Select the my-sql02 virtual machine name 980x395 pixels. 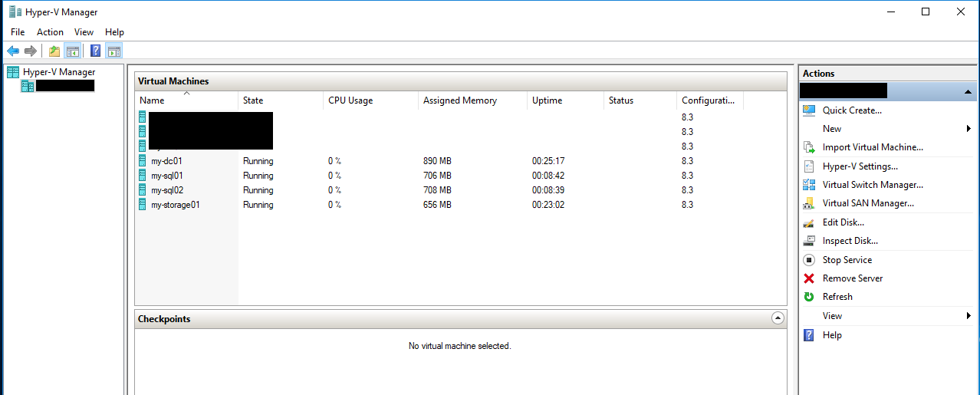[167, 190]
